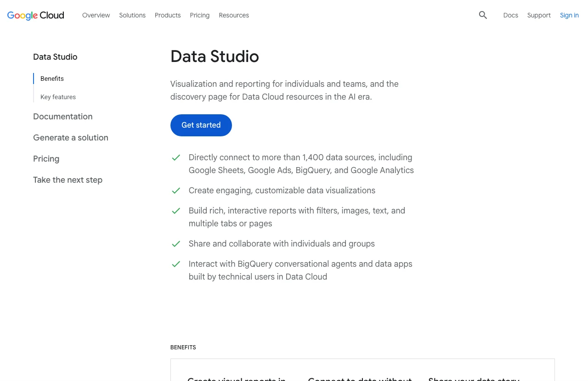Open the Support link
This screenshot has width=588, height=381.
click(539, 15)
